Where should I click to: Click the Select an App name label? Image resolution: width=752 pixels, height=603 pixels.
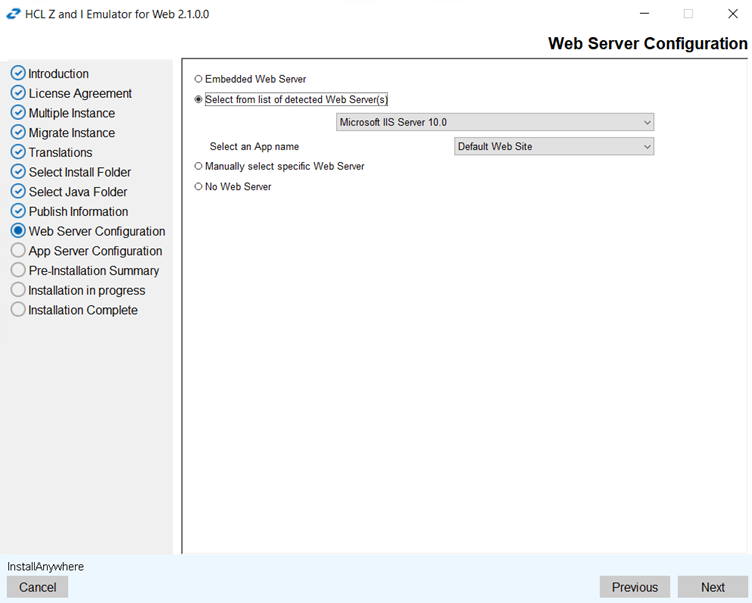(x=254, y=146)
